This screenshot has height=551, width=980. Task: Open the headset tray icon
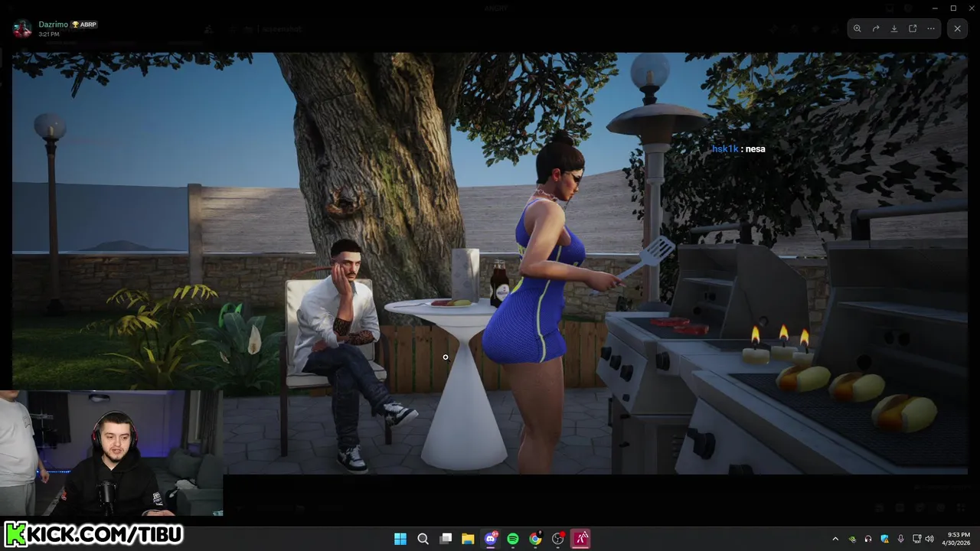point(868,539)
